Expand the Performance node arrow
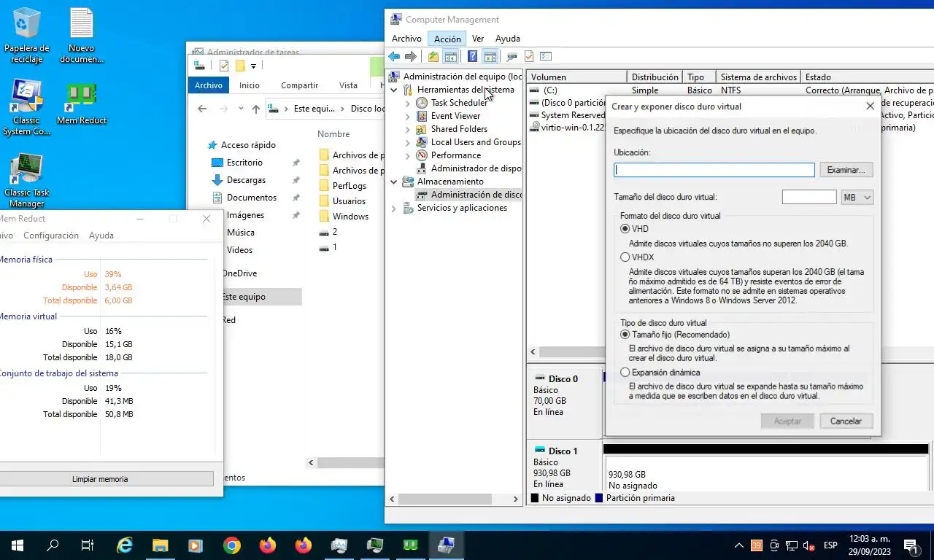 pos(408,155)
